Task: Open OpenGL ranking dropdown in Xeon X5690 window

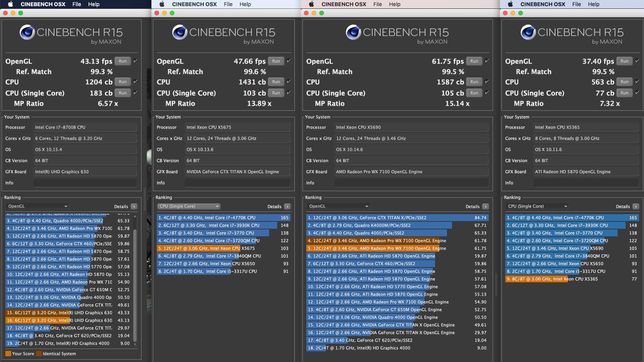Action: click(x=338, y=206)
